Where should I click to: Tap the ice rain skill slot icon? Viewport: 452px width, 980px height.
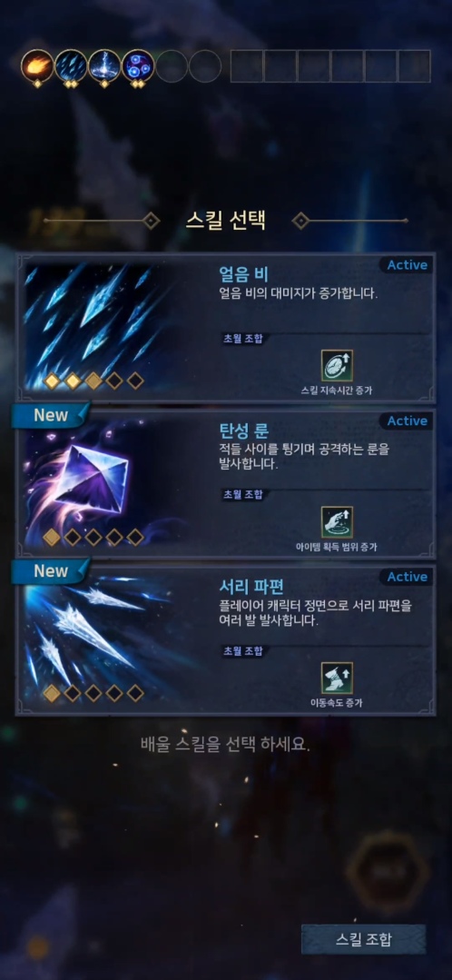(71, 65)
